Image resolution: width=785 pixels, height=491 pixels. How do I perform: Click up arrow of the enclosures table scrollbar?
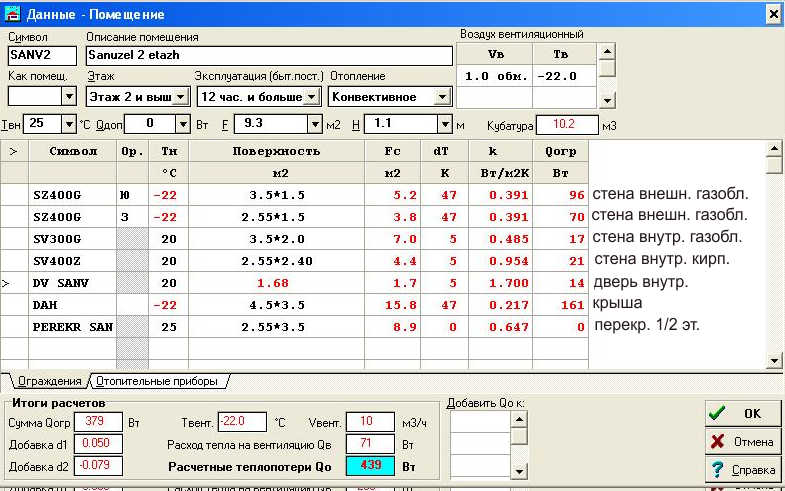coord(774,149)
